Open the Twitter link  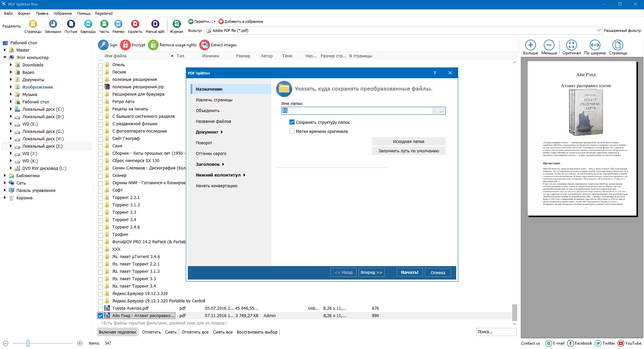[x=605, y=343]
